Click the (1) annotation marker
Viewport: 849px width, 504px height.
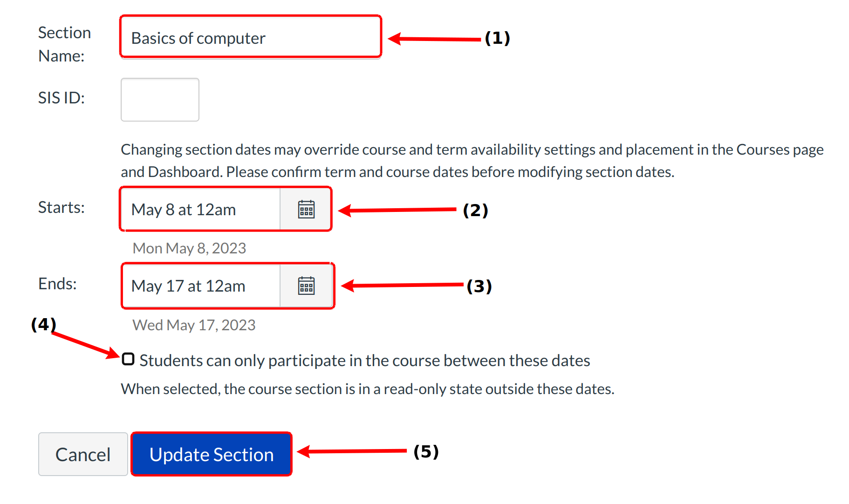[497, 38]
